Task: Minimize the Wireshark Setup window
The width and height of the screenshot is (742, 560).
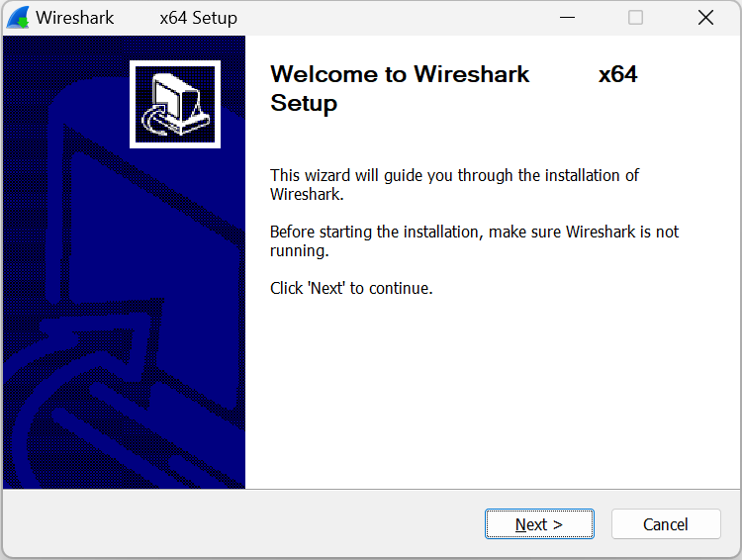Action: point(568,18)
